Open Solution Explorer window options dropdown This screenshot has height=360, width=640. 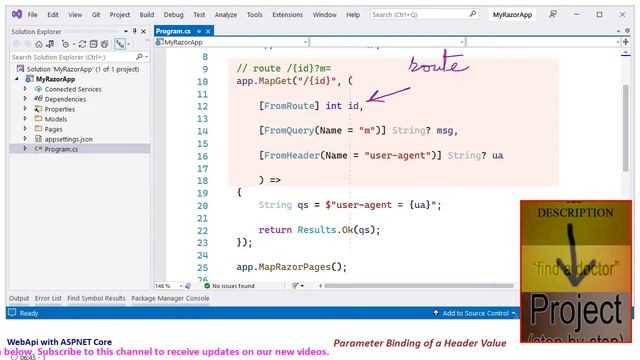tap(126, 31)
